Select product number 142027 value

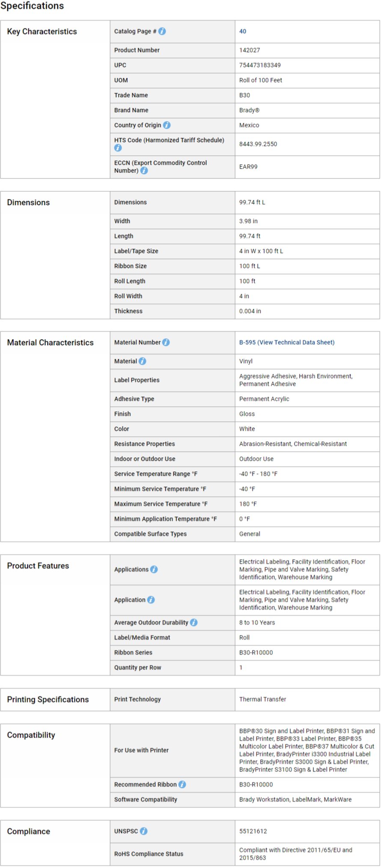[x=250, y=50]
